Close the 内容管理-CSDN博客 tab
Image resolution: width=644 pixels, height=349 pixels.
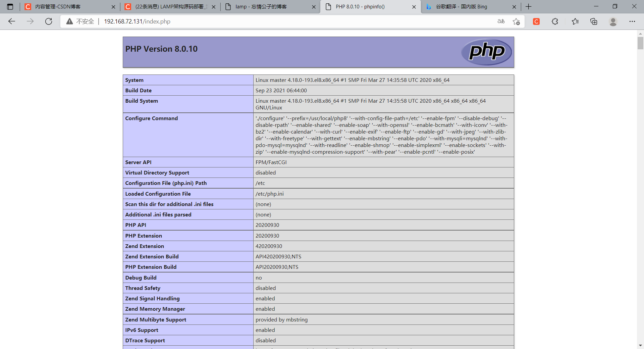pyautogui.click(x=113, y=7)
